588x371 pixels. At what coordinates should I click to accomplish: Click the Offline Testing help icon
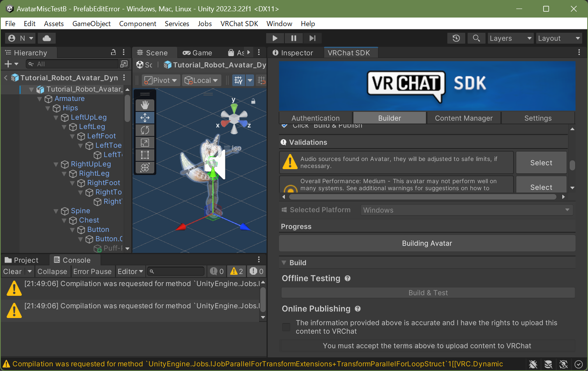pyautogui.click(x=348, y=278)
